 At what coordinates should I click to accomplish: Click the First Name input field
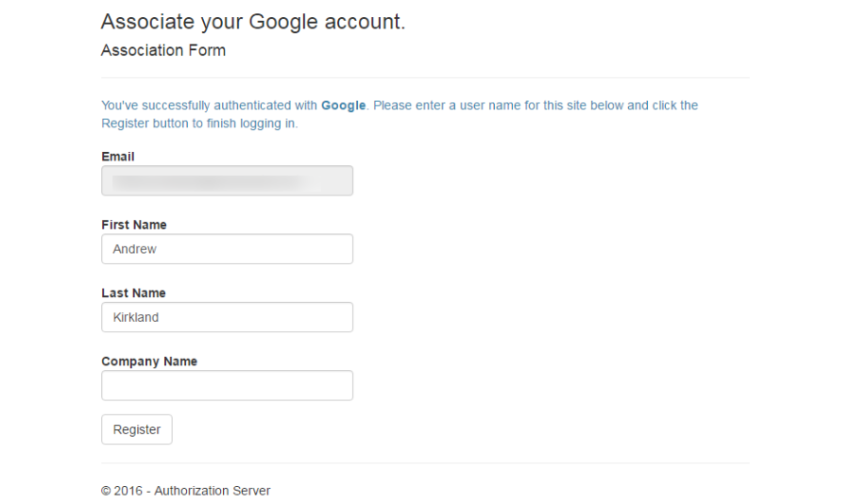tap(227, 249)
